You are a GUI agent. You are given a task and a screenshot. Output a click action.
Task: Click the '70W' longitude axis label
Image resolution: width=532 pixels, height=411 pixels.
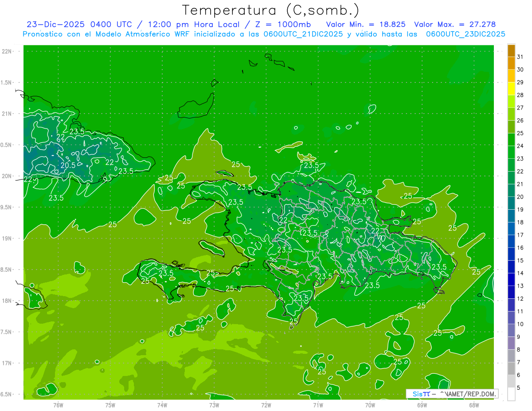(x=370, y=405)
